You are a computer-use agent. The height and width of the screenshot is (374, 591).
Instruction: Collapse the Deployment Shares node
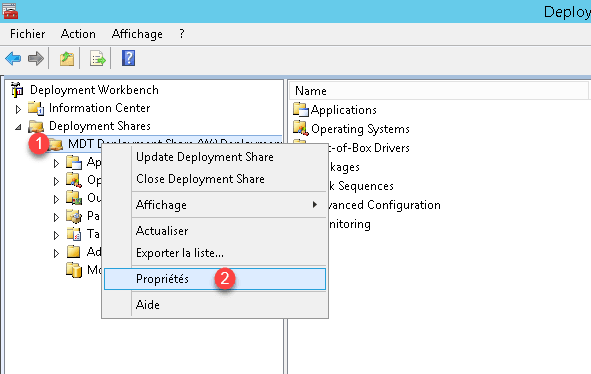coord(18,127)
